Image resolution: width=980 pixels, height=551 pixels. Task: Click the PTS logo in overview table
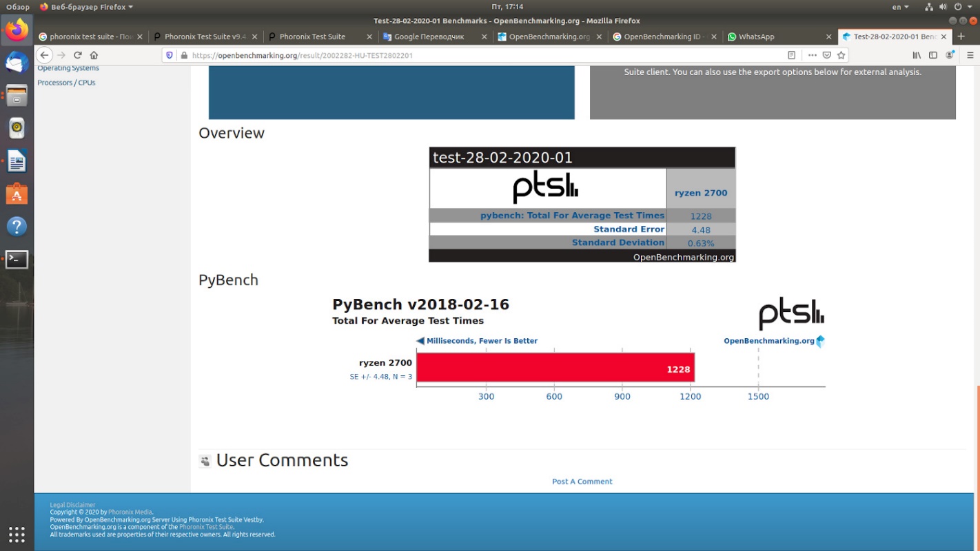[546, 188]
